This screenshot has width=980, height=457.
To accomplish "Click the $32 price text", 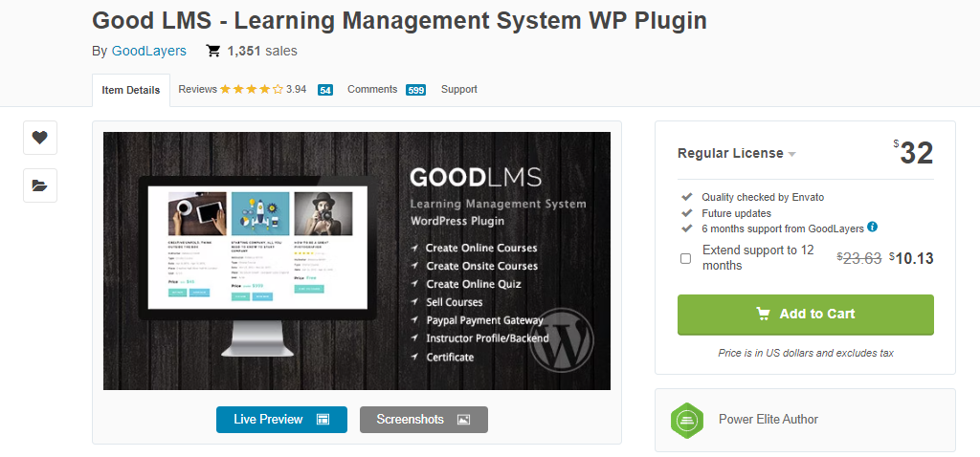I will coord(913,153).
